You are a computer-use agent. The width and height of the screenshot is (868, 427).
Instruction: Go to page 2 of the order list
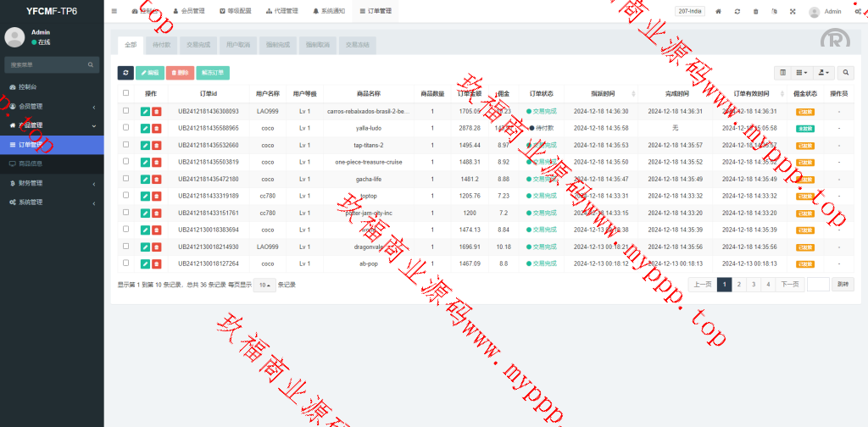coord(739,285)
